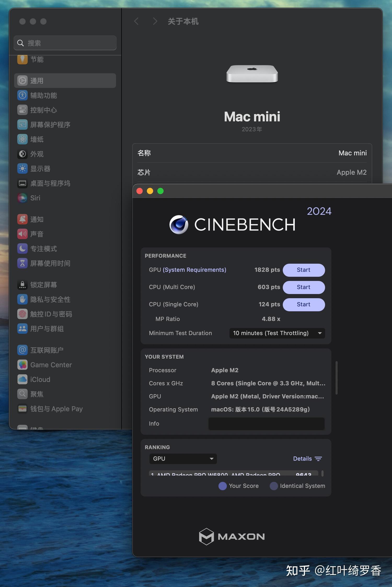Start the GPU benchmark test
This screenshot has height=587, width=392.
(x=304, y=270)
